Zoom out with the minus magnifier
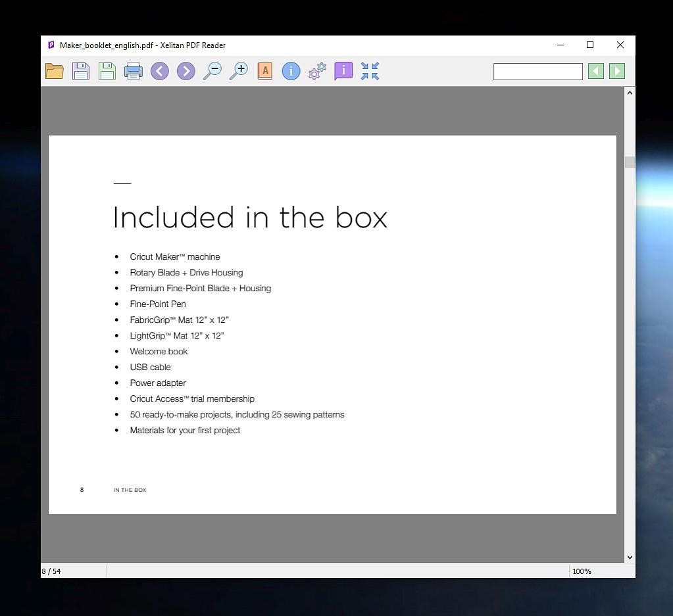This screenshot has width=673, height=616. pos(212,71)
